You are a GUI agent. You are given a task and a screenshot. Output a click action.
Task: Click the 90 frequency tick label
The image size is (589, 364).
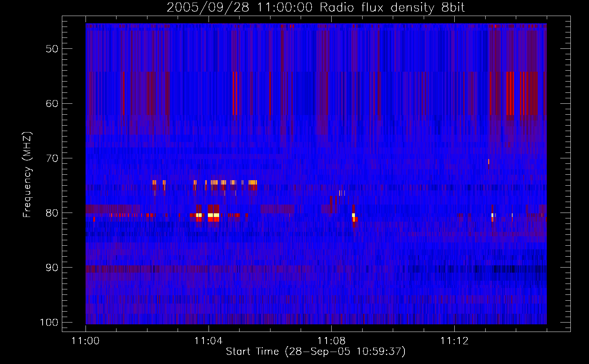click(x=52, y=268)
